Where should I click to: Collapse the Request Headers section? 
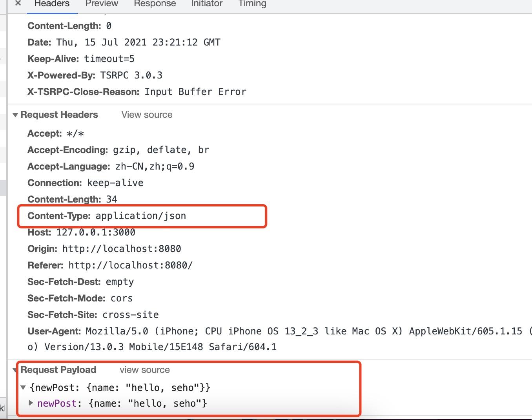click(x=15, y=114)
